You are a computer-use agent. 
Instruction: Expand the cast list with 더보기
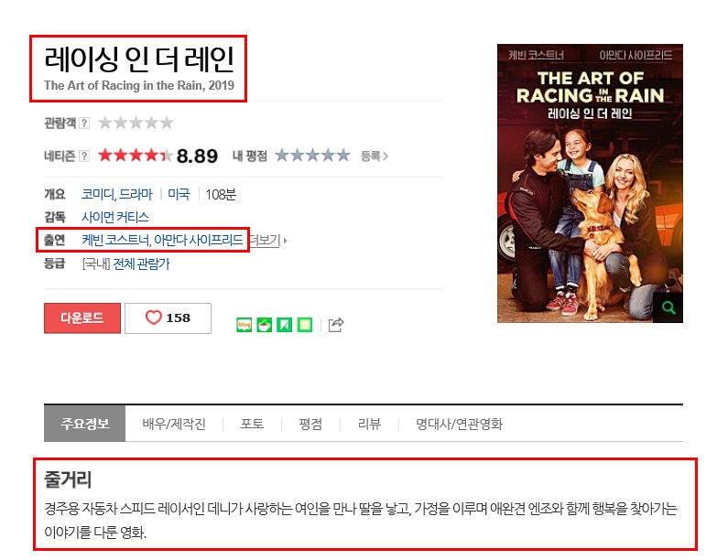pyautogui.click(x=266, y=241)
